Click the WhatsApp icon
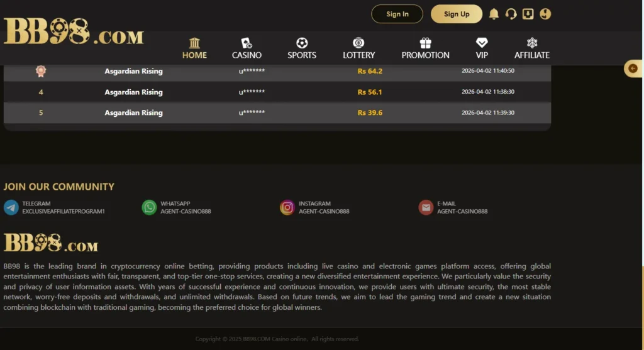The height and width of the screenshot is (350, 644). 149,207
